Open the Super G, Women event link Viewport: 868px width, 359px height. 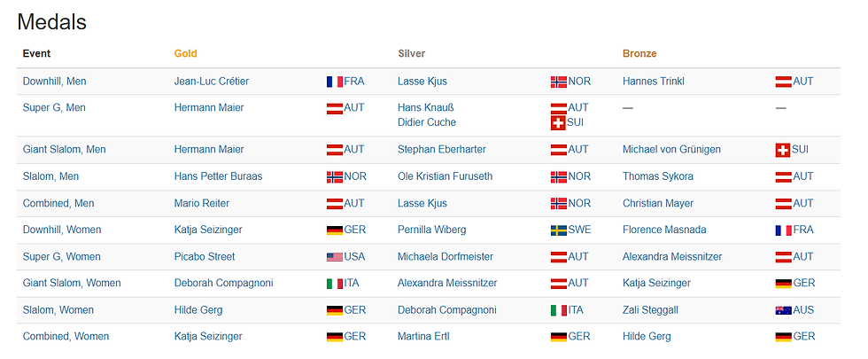62,257
